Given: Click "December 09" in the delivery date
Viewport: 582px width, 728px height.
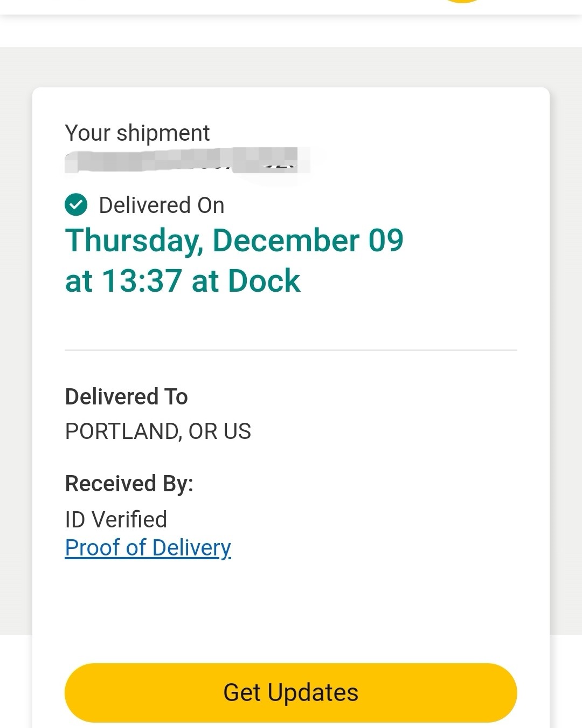Looking at the screenshot, I should (308, 241).
